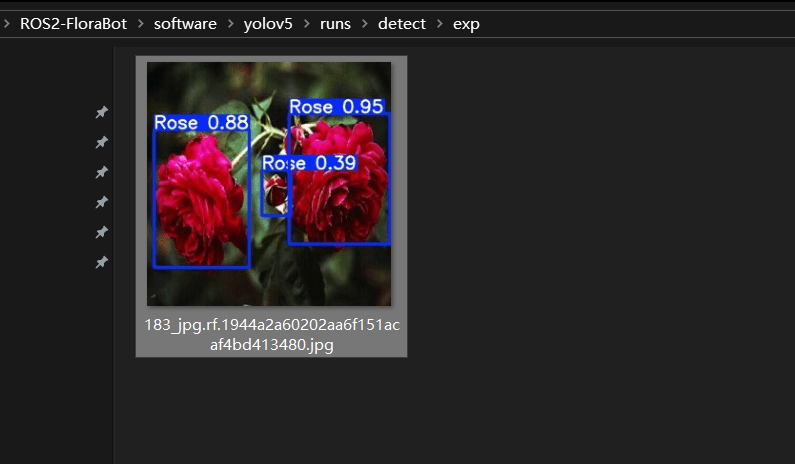The image size is (795, 464).
Task: Click the fourth pin icon from top
Action: pos(101,203)
